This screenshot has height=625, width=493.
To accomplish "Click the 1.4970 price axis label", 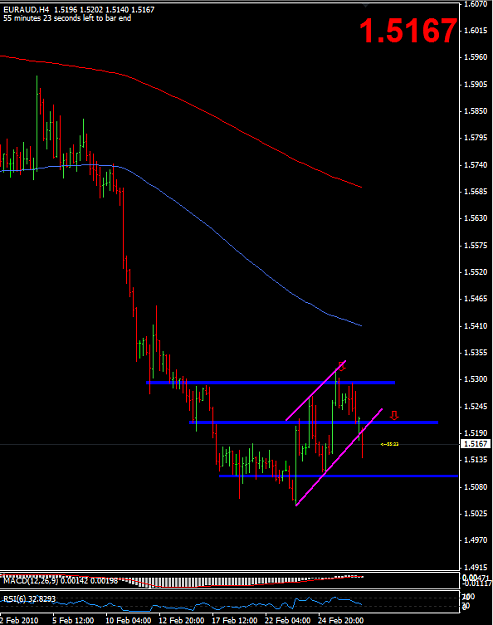I will 475,540.
